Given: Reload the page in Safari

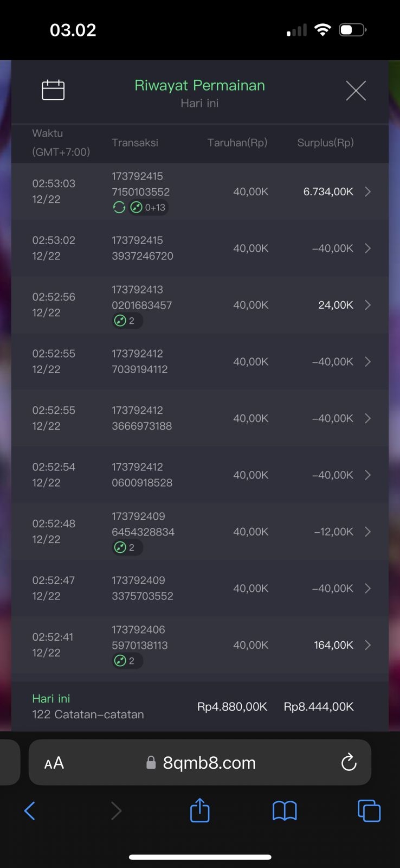Looking at the screenshot, I should tap(349, 762).
